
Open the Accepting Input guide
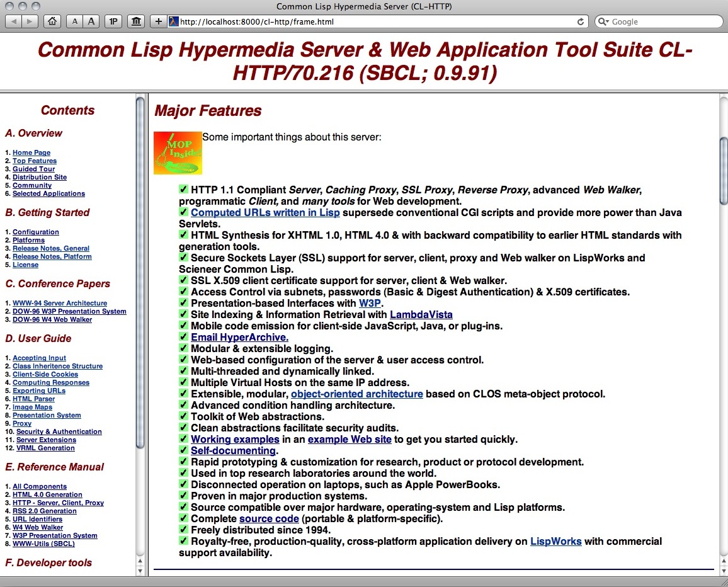click(39, 358)
